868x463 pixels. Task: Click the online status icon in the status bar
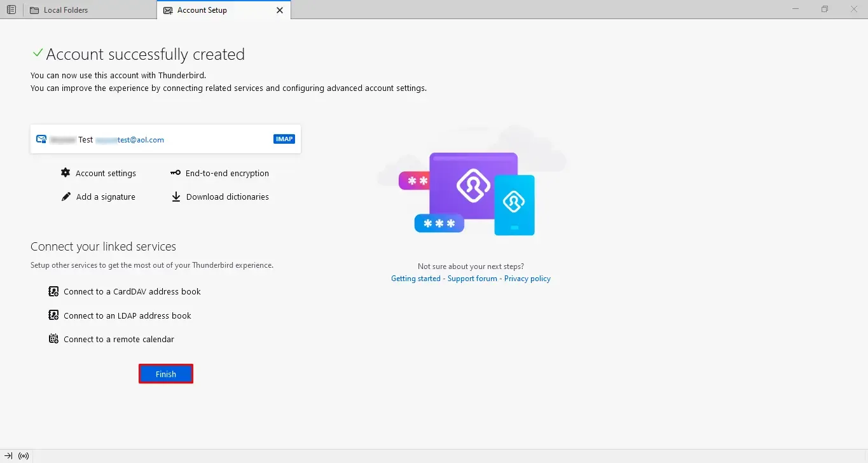(24, 456)
